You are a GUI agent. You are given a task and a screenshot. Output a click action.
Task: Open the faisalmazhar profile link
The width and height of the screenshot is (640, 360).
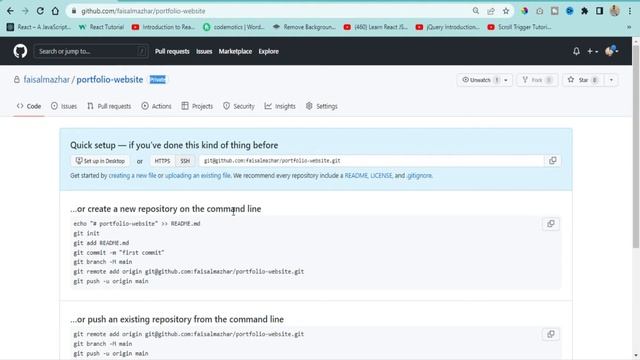pos(47,80)
